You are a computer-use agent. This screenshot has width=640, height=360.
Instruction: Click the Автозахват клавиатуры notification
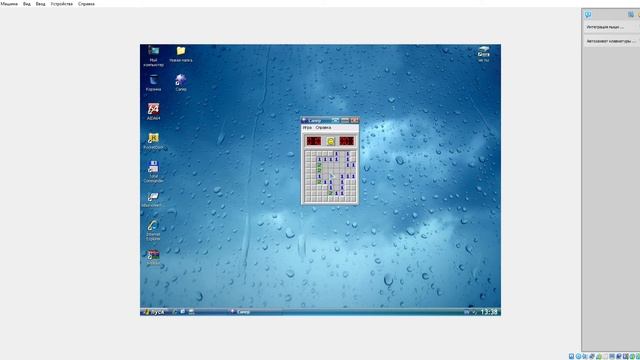612,41
